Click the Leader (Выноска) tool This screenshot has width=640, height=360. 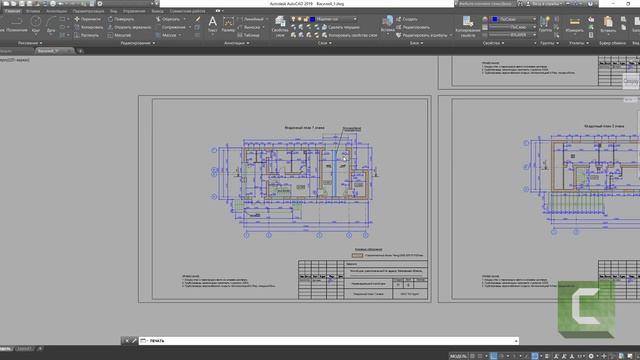(x=249, y=27)
